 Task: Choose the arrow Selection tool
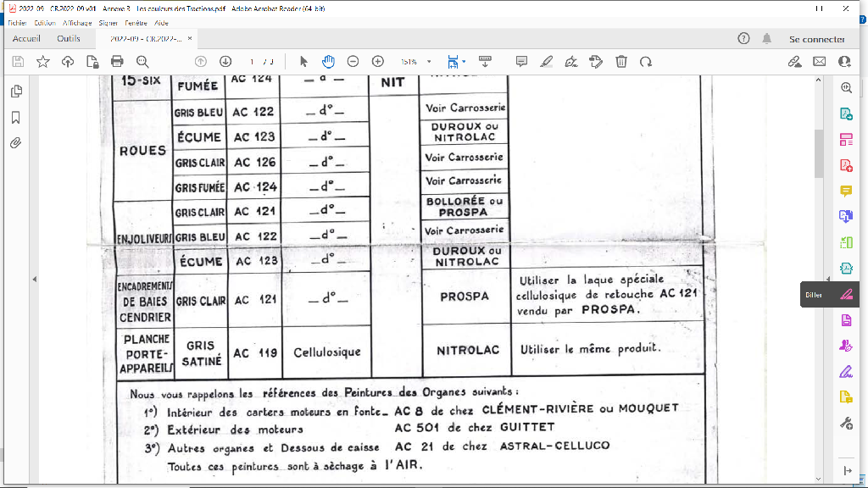pos(303,61)
